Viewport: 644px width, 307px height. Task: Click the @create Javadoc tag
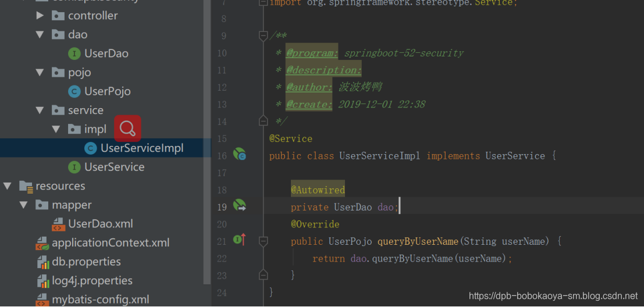(x=309, y=105)
